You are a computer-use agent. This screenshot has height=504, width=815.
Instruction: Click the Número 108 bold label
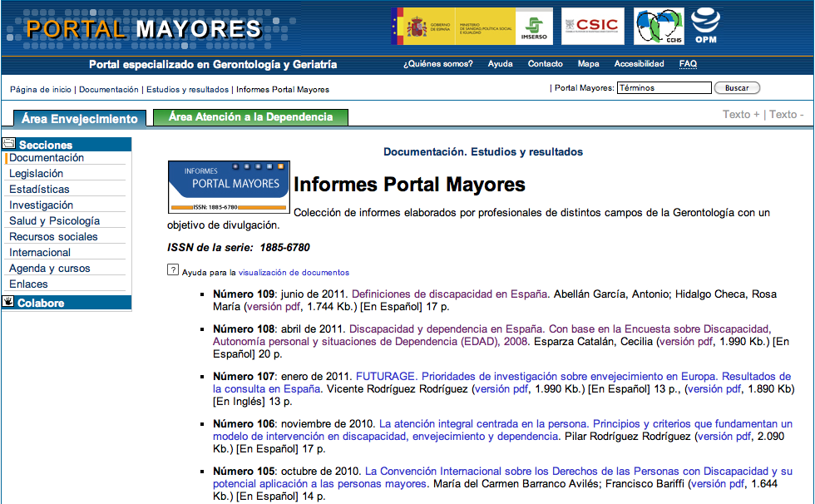[x=244, y=329]
